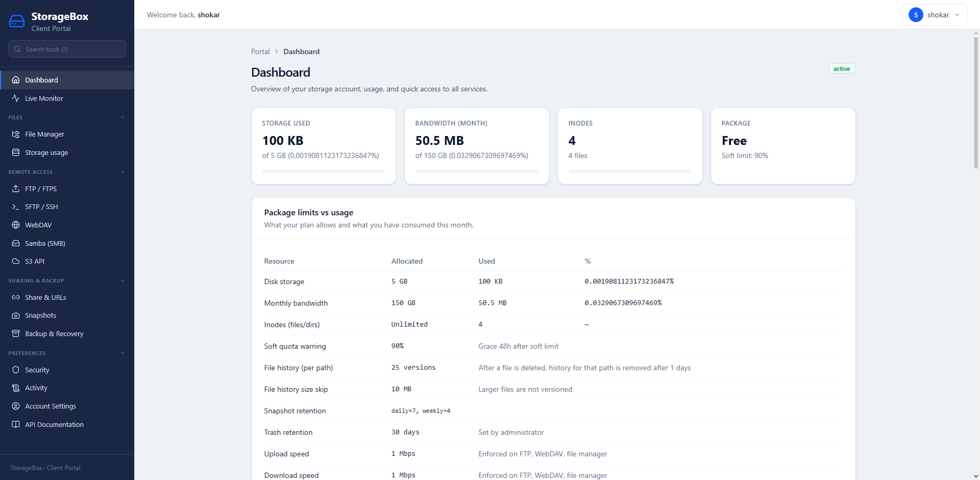This screenshot has width=980, height=480.
Task: Click the page vertical scrollbar
Action: [x=976, y=102]
